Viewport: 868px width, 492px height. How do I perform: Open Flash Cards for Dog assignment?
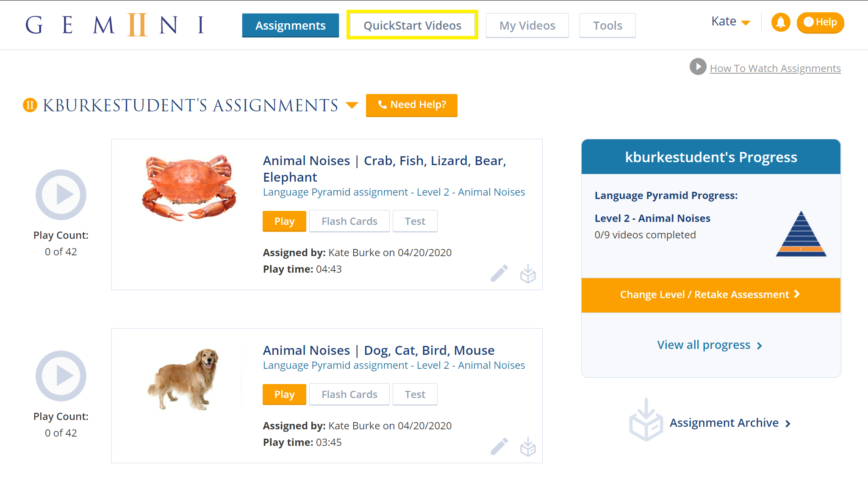pos(349,394)
